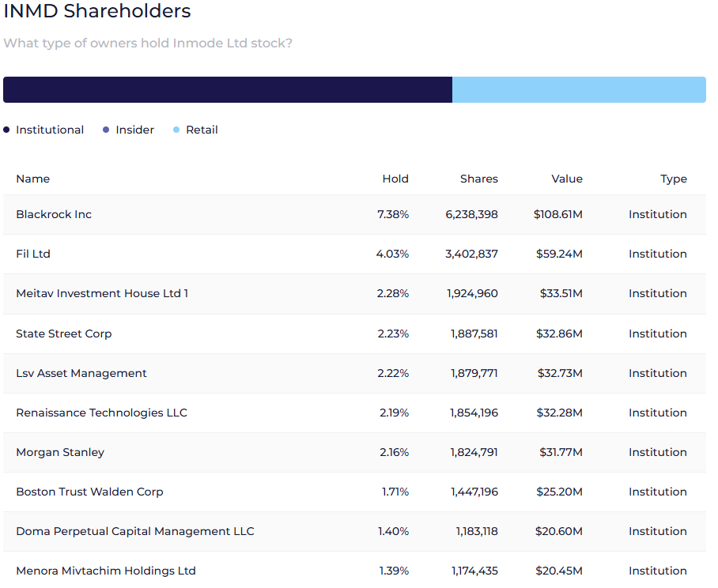718x588 pixels.
Task: Click the $108.61M value cell
Action: point(558,215)
